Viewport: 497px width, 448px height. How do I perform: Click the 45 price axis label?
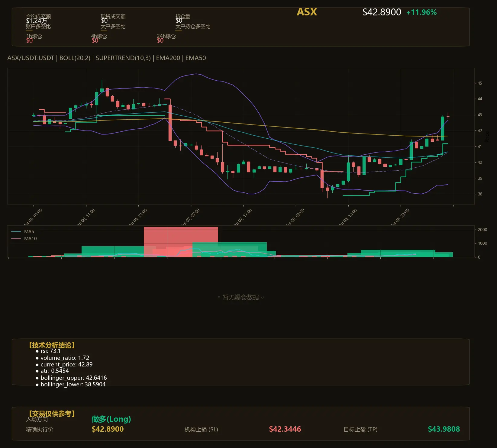(x=480, y=83)
